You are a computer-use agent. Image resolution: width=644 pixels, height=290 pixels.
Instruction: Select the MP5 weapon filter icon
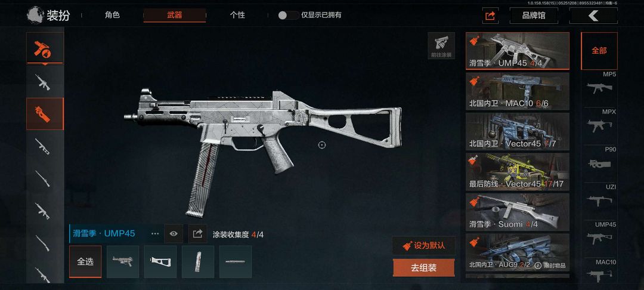(x=599, y=88)
